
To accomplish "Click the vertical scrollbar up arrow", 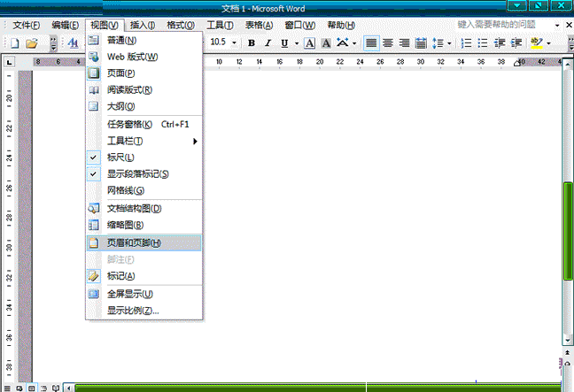I will tap(568, 65).
